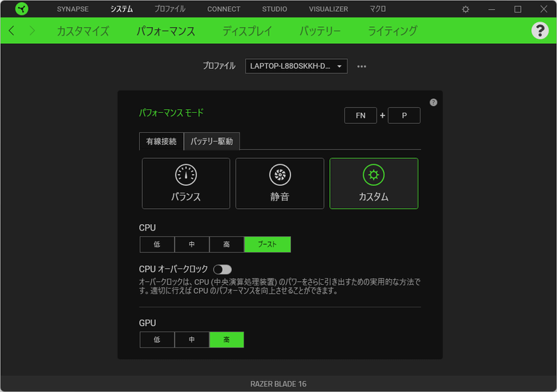
Task: Select 有線接続 tab
Action: pyautogui.click(x=162, y=141)
